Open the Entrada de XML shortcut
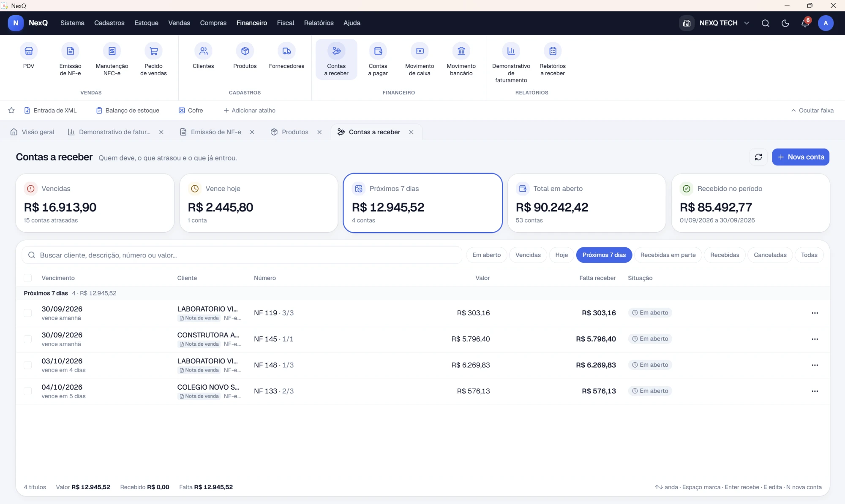Viewport: 845px width, 504px height. (x=50, y=111)
